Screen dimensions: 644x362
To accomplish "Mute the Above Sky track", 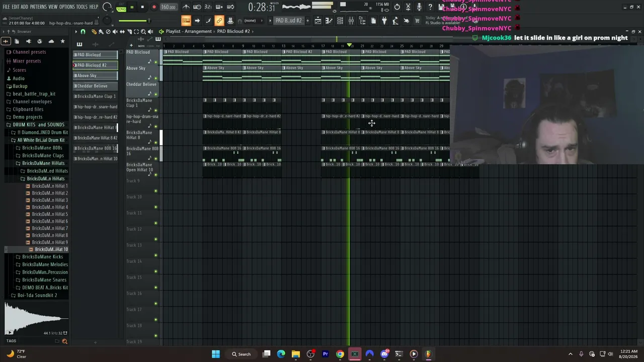I will pyautogui.click(x=155, y=78).
